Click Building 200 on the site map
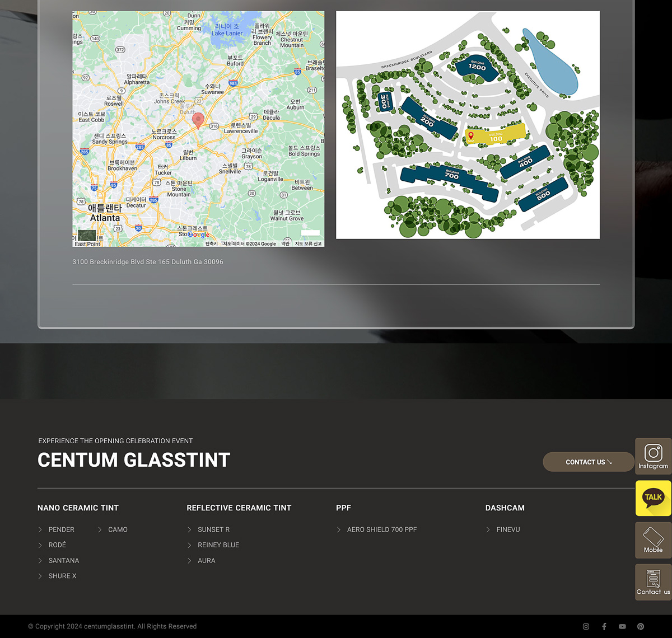The image size is (672, 638). pyautogui.click(x=429, y=119)
